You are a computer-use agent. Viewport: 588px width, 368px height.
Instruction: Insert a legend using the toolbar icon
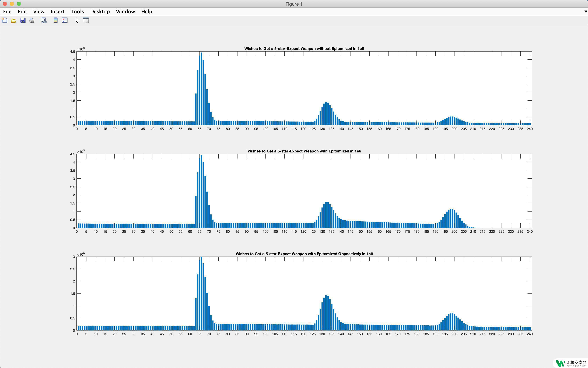[x=65, y=21]
